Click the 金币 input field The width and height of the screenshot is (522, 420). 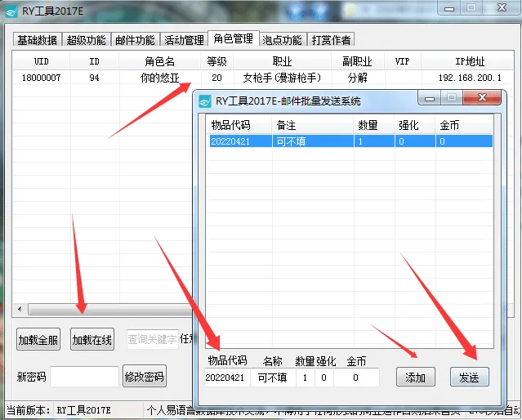356,378
